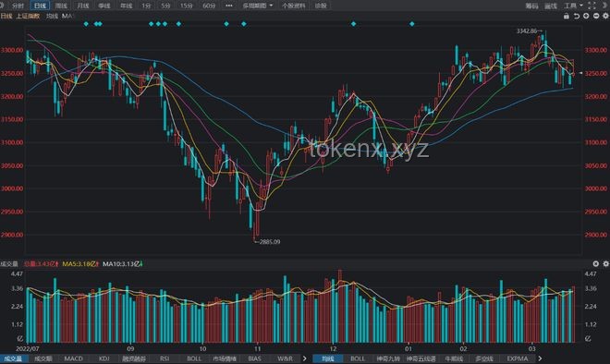Zoom in the chart with the plus icon
610x364 pixels.
586,16
